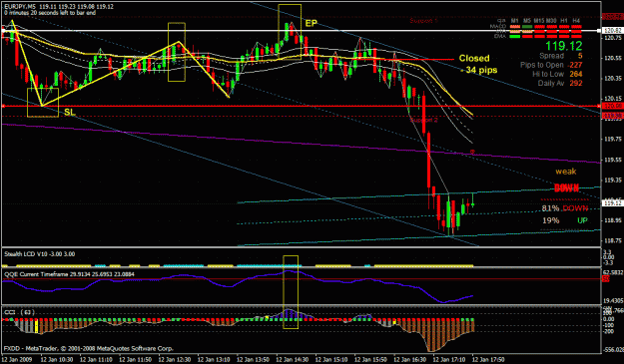624x364 pixels.
Task: Select the H4 timeframe column header
Action: click(x=576, y=21)
